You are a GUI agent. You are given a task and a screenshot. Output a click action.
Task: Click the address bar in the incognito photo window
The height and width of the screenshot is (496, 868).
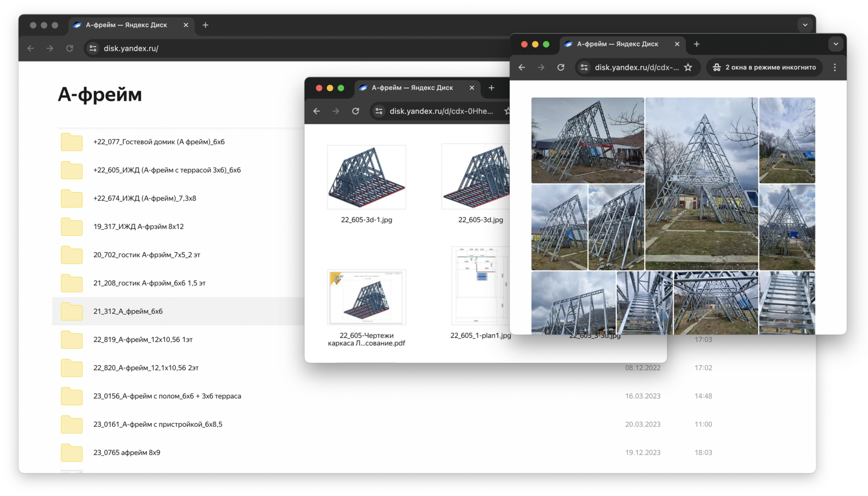point(637,68)
